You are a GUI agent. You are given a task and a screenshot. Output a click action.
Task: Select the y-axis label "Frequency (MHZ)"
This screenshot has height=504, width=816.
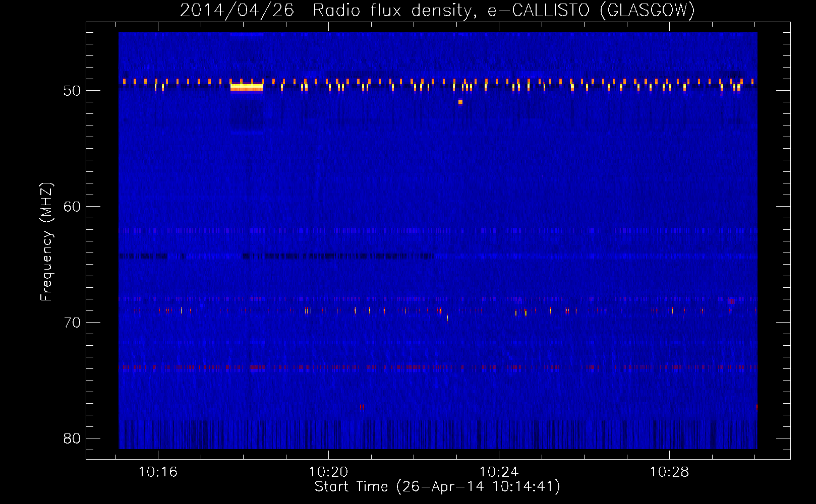coord(46,242)
